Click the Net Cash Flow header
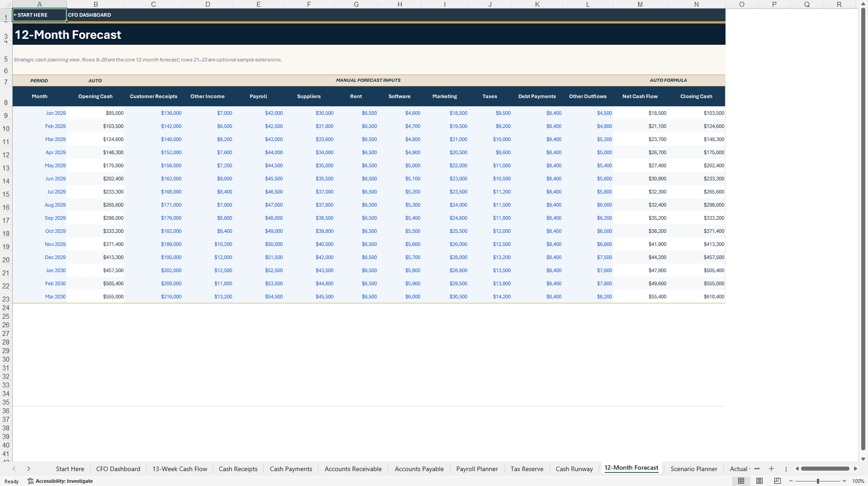The image size is (868, 486). click(640, 96)
